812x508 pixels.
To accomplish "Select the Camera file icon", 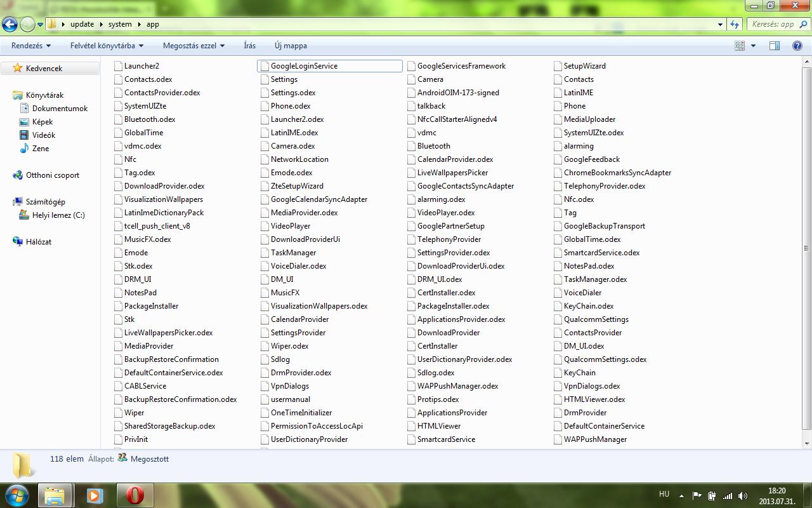I will tap(411, 79).
